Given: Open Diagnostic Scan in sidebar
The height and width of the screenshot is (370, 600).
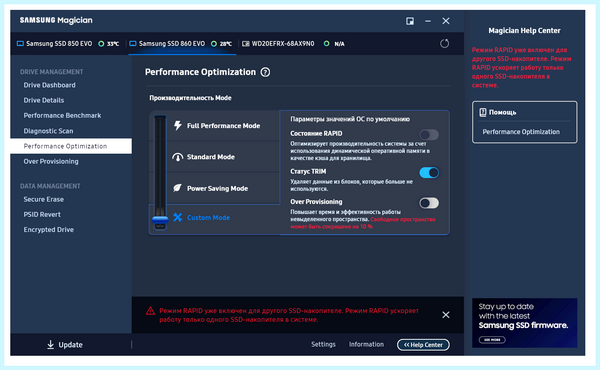Looking at the screenshot, I should click(x=48, y=131).
